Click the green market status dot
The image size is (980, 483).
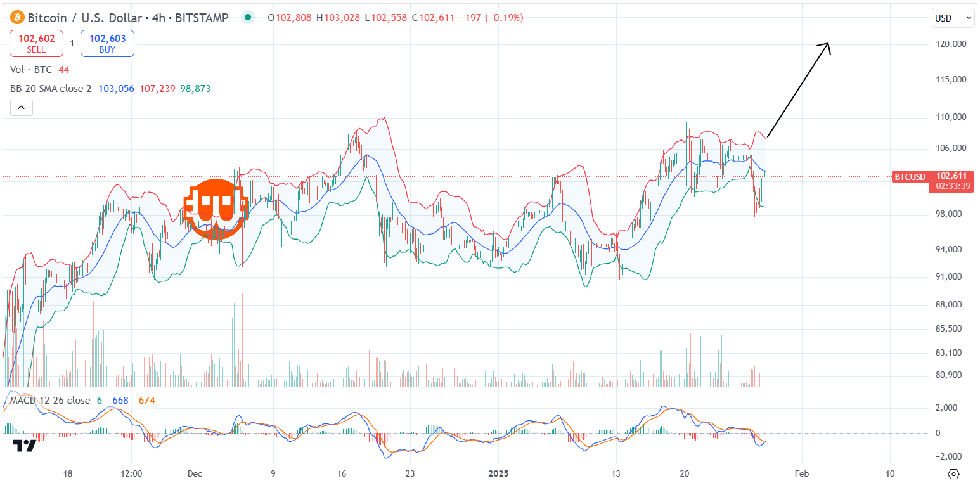(248, 18)
